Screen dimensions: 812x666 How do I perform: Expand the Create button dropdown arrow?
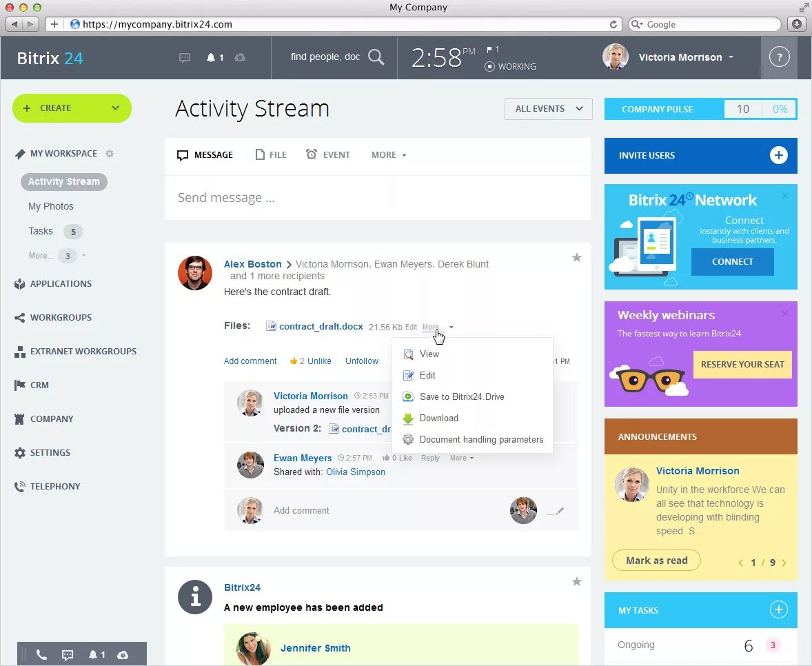pyautogui.click(x=116, y=108)
